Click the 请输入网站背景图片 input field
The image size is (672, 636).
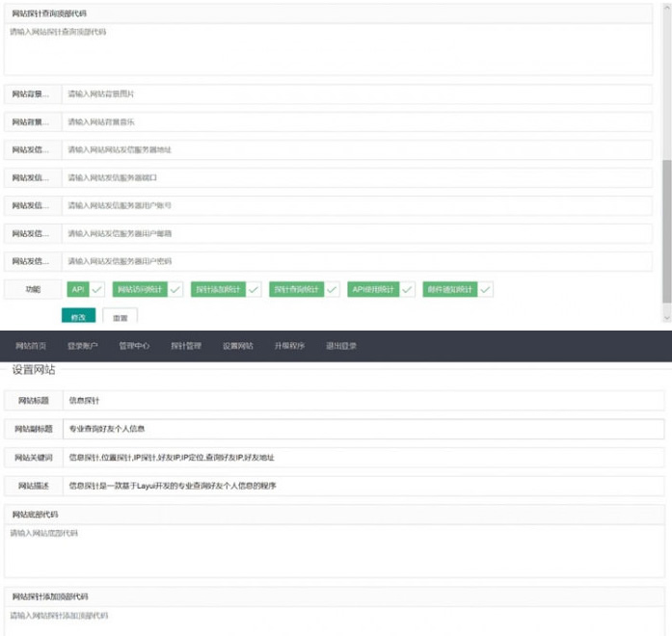tap(357, 94)
